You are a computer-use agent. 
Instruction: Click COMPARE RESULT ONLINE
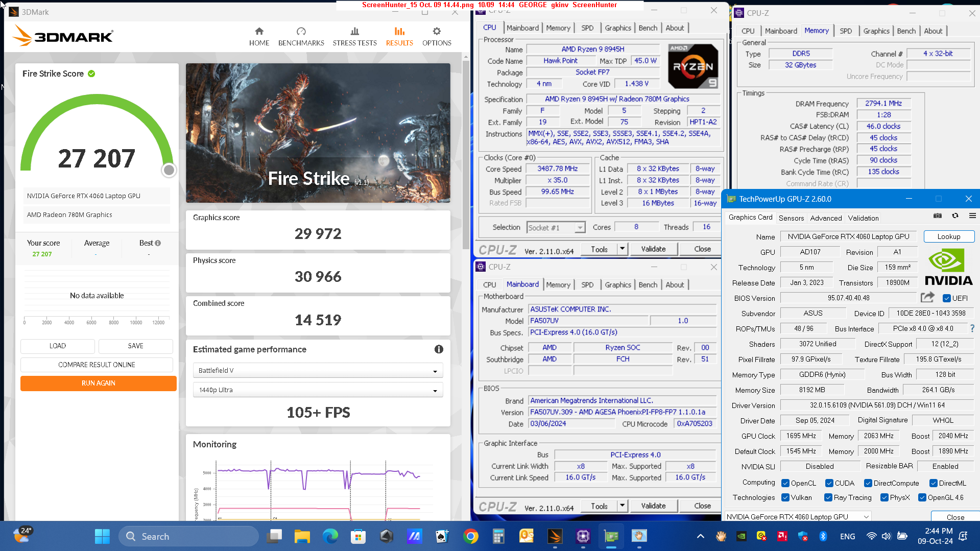[97, 365]
